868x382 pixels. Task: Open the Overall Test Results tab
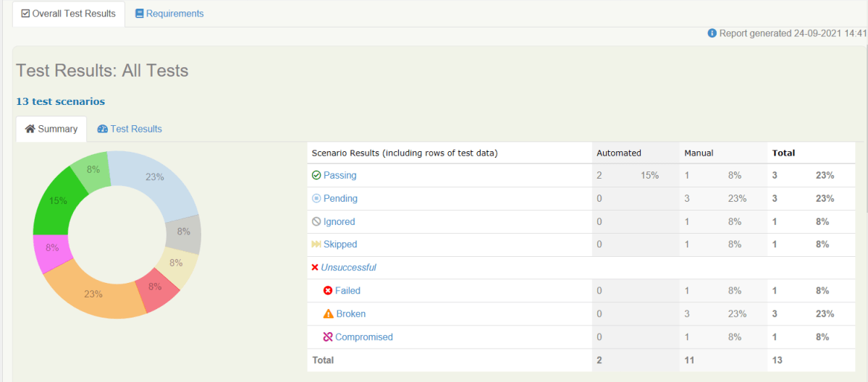tap(69, 14)
